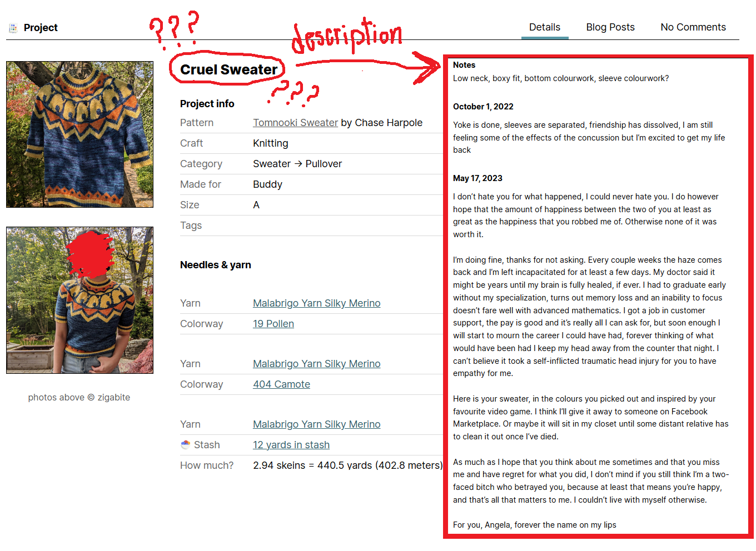Click the Project info heading
Screen dimensions: 756x551
tap(207, 104)
